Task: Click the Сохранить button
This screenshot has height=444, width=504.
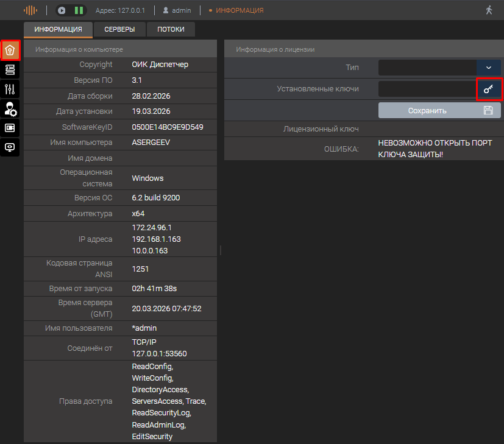Action: pos(439,110)
